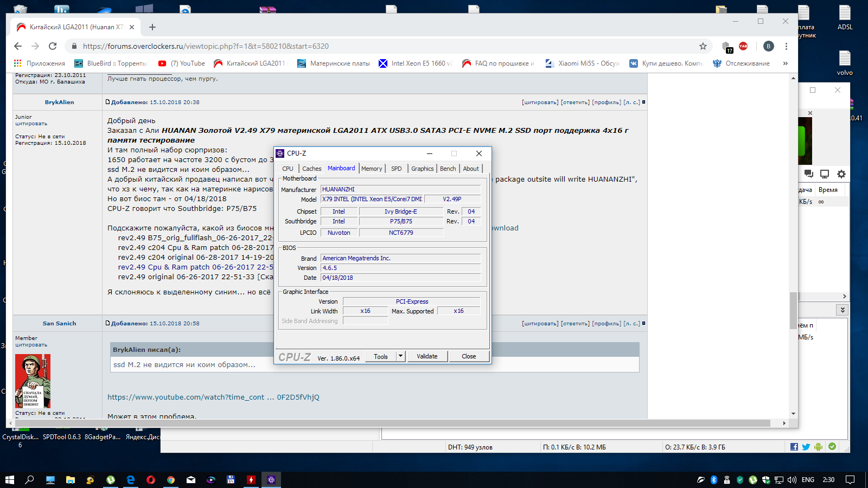Click the Tools button in CPU-Z

[381, 356]
